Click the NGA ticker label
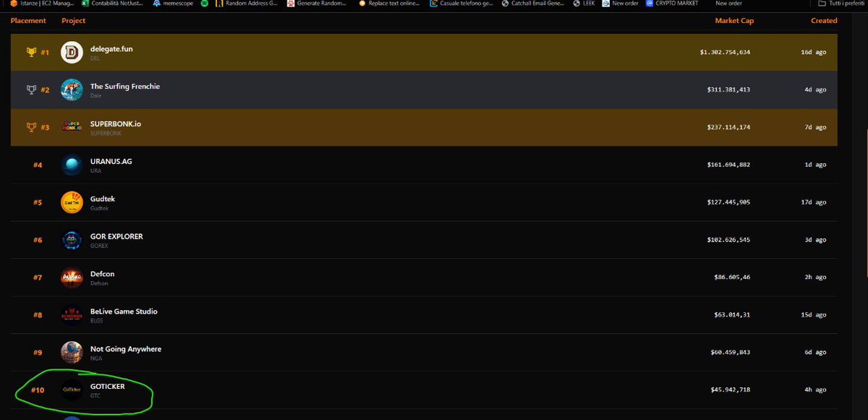 pos(96,359)
